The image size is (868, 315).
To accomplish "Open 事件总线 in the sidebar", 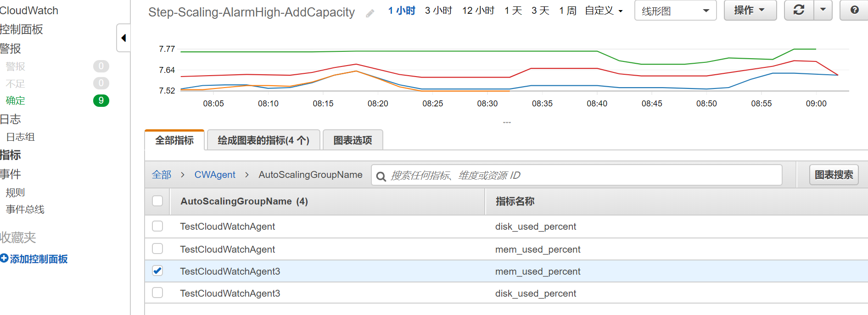I will pos(25,210).
